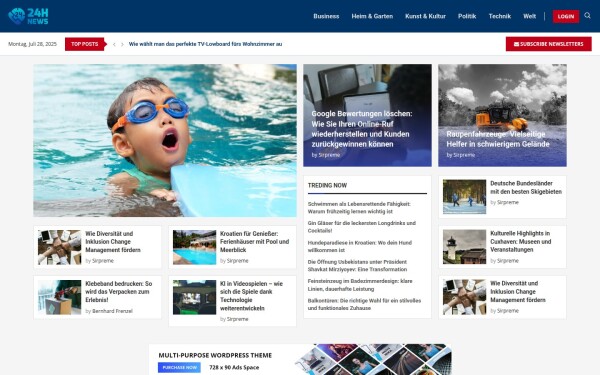Open trending Balkontüren article
600x375 pixels.
[x=364, y=304]
